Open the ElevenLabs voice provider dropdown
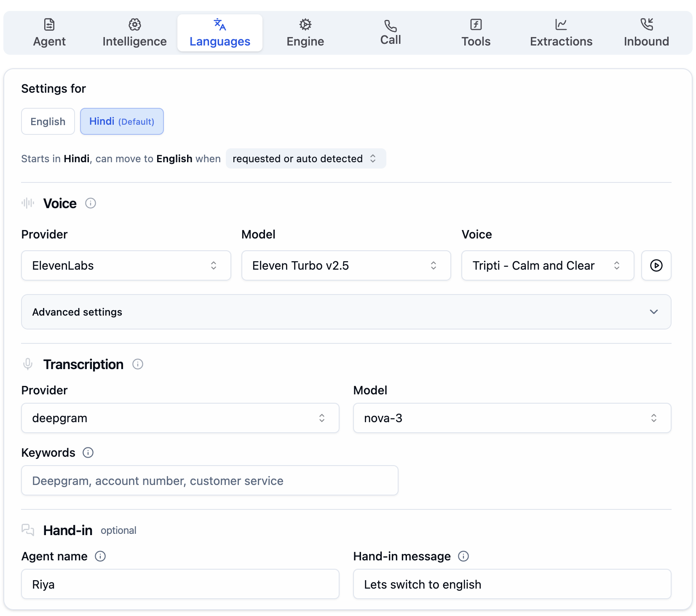 pyautogui.click(x=126, y=265)
